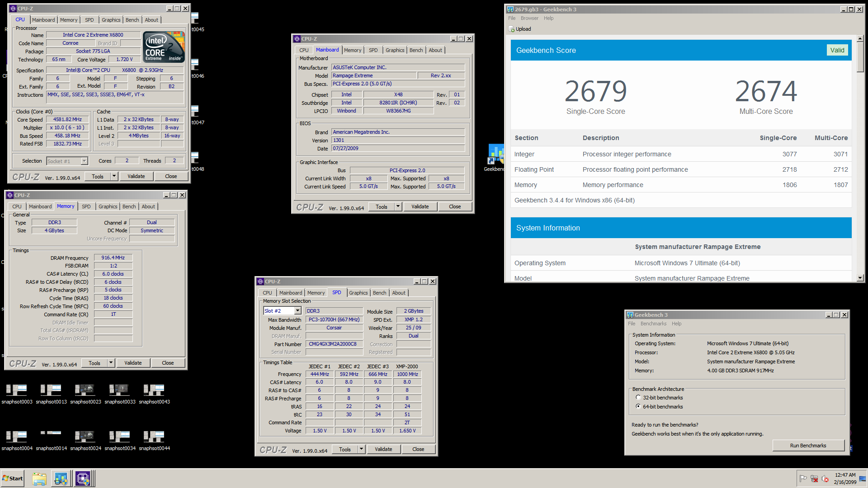Click the 2679.gb3 Geekbench window title icon
Screen dimensions: 868x488
point(510,9)
